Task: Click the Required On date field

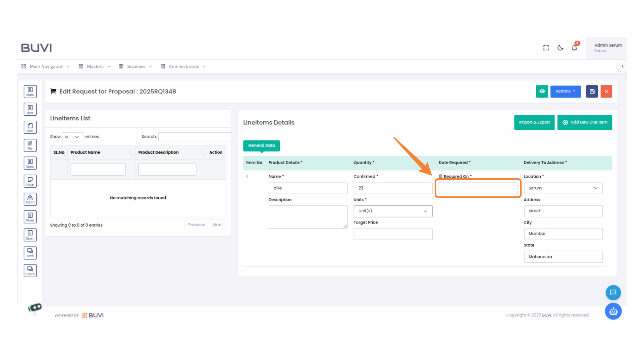Action: click(478, 188)
